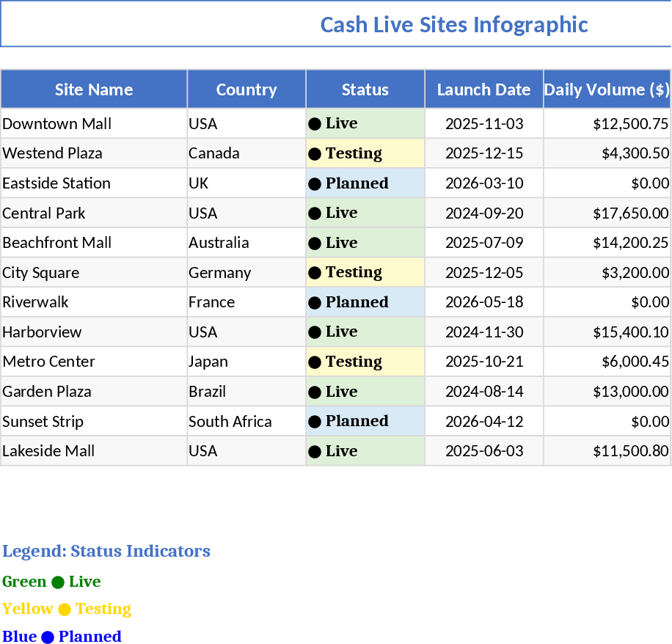Click the status dot in Downtown Mall row
Image resolution: width=672 pixels, height=644 pixels.
pyautogui.click(x=315, y=124)
